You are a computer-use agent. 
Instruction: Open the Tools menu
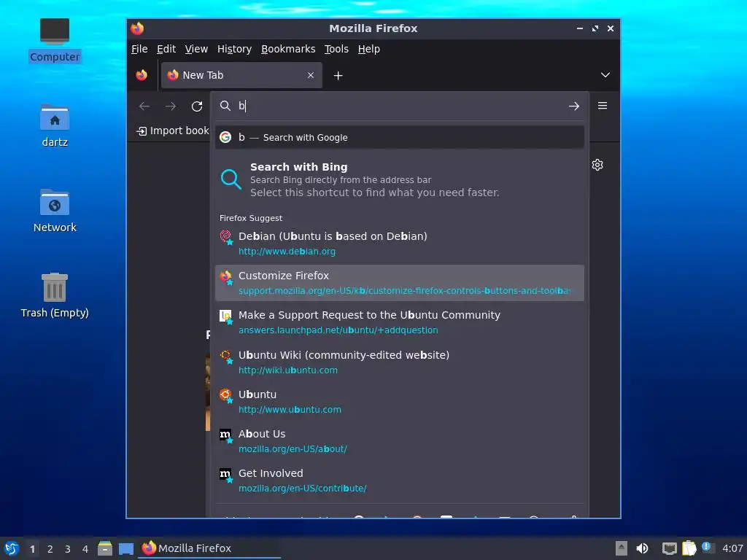[x=336, y=49]
